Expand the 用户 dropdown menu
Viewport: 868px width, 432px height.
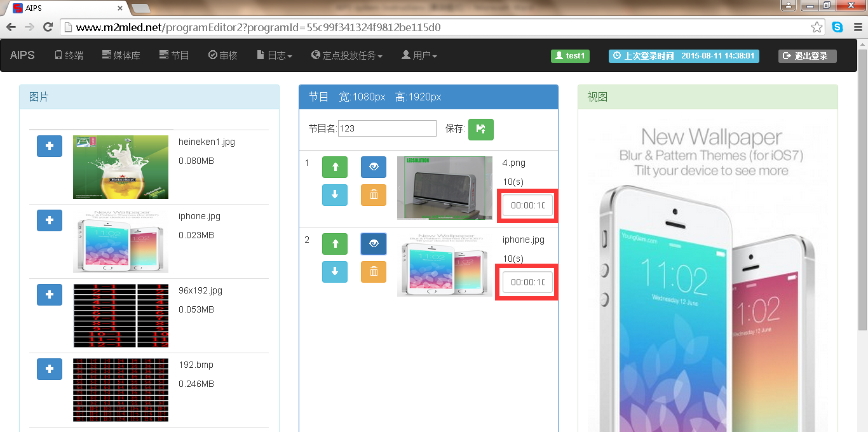(x=419, y=55)
